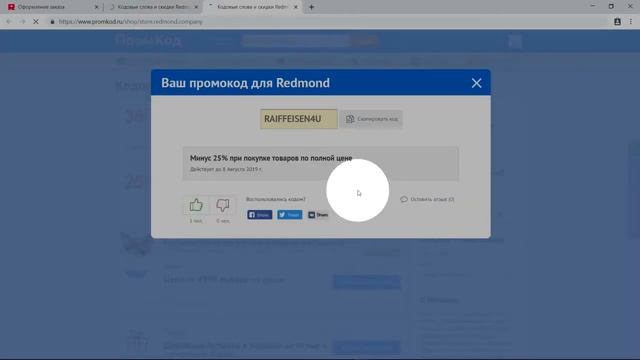Stop loading the page

click(x=36, y=22)
